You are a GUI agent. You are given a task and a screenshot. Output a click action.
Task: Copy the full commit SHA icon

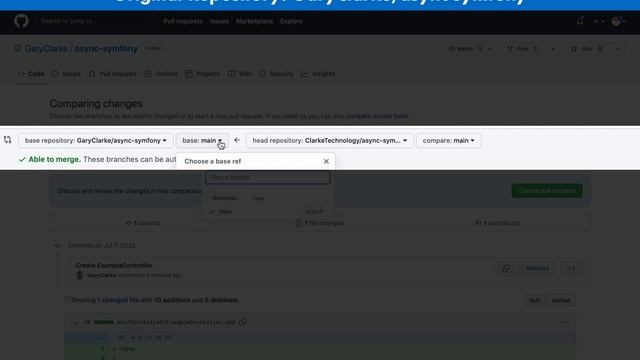[x=506, y=268]
